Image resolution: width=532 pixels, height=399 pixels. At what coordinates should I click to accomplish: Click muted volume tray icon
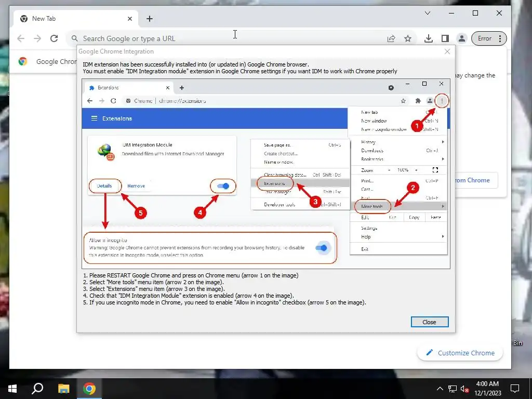coord(465,389)
